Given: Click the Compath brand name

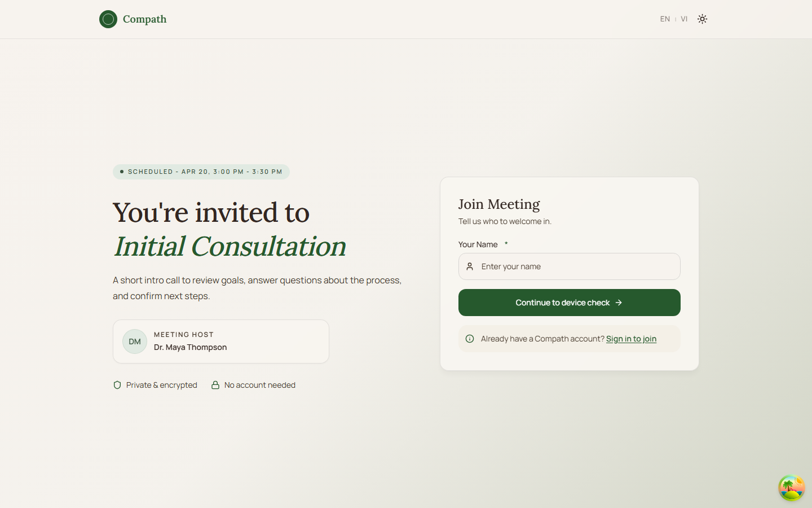Looking at the screenshot, I should 145,19.
